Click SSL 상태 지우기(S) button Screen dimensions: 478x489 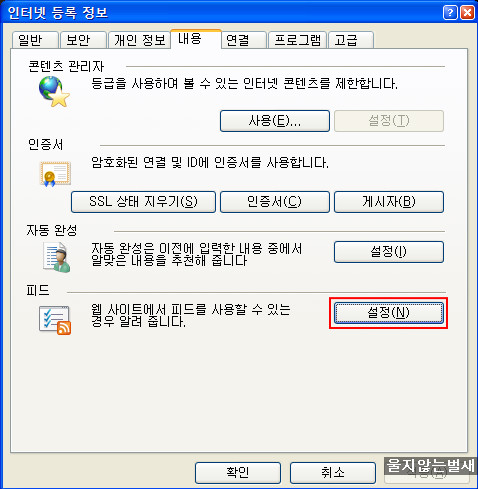point(143,202)
